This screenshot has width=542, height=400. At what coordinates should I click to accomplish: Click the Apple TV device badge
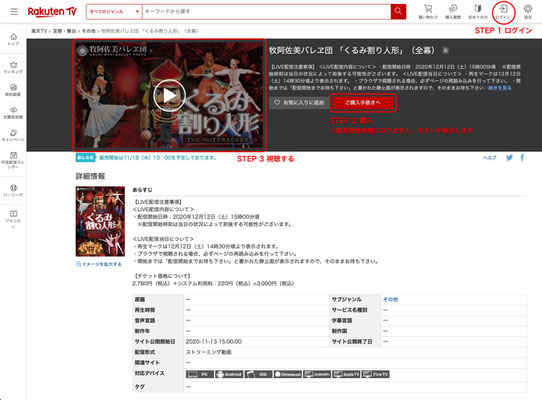[346, 374]
